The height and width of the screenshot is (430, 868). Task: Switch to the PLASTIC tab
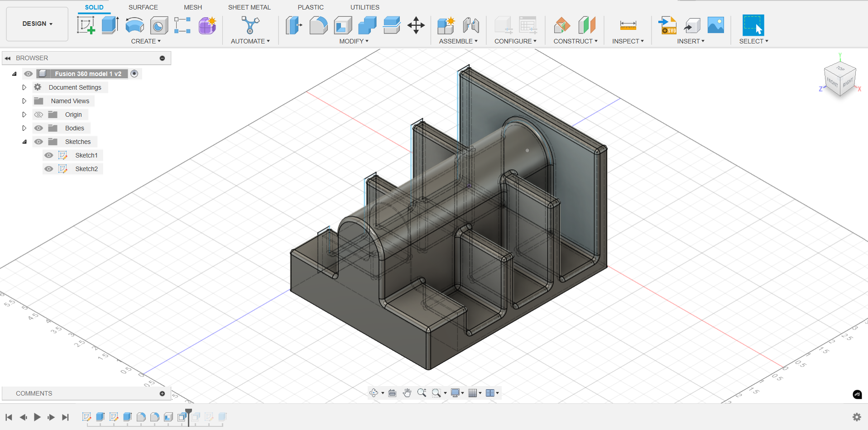(311, 7)
